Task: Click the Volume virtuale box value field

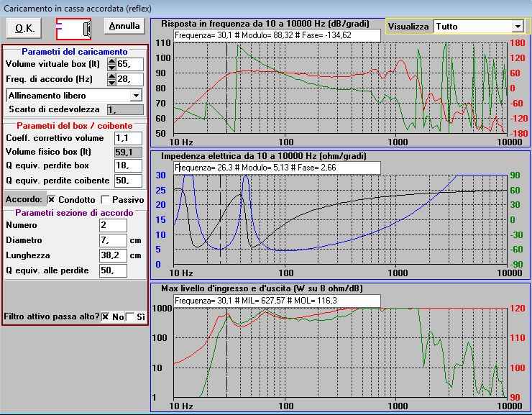Action: [x=129, y=64]
